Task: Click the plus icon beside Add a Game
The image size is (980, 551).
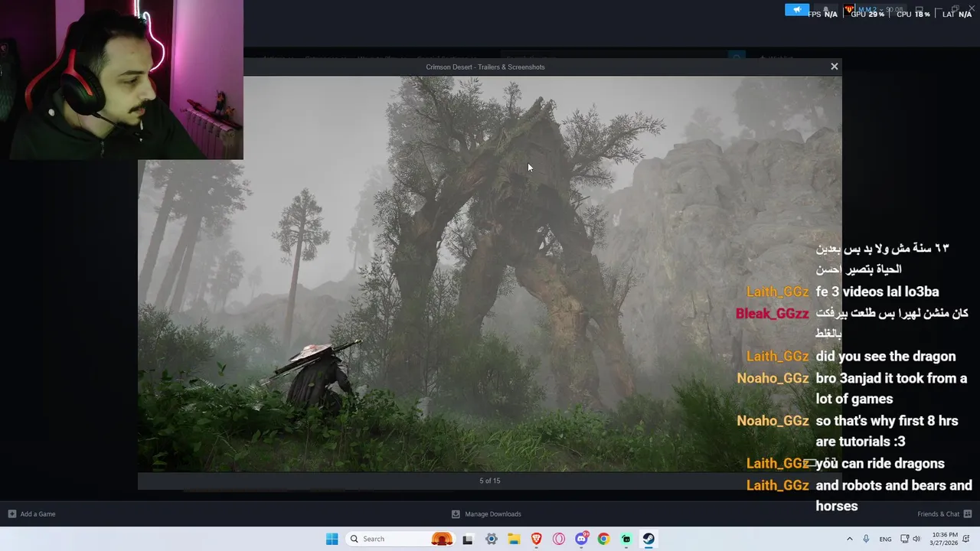Action: tap(11, 514)
